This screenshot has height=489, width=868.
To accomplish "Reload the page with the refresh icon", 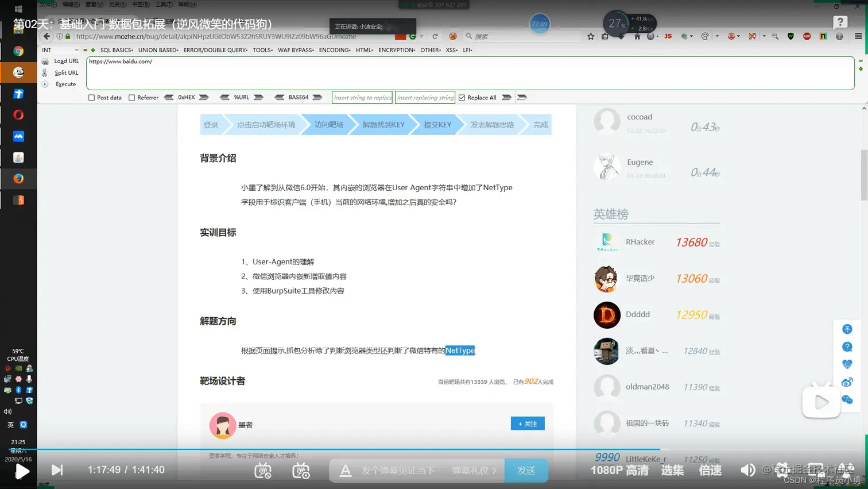I will pyautogui.click(x=435, y=36).
